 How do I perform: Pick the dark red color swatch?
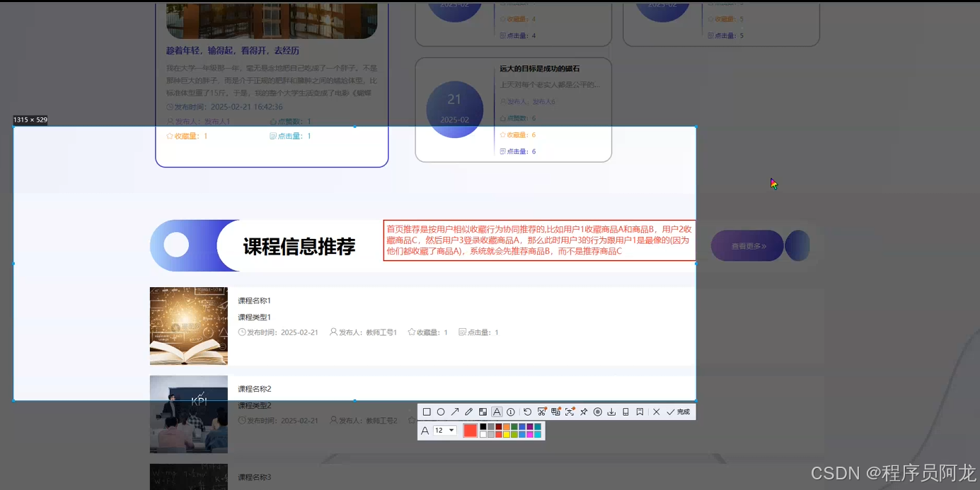click(x=499, y=426)
